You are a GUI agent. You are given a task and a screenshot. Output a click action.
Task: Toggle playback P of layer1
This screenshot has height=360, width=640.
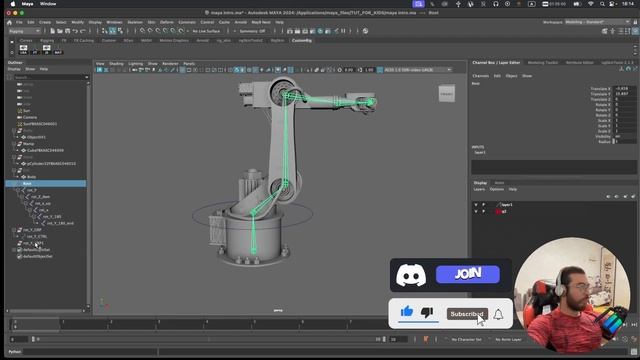(x=484, y=204)
